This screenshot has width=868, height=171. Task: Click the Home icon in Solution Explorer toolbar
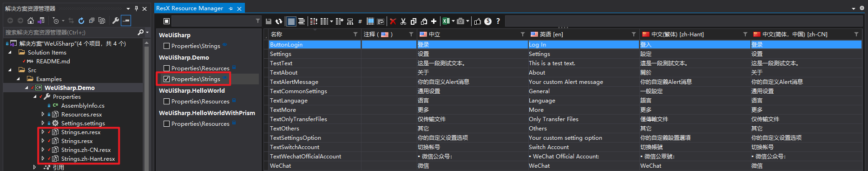pyautogui.click(x=31, y=21)
